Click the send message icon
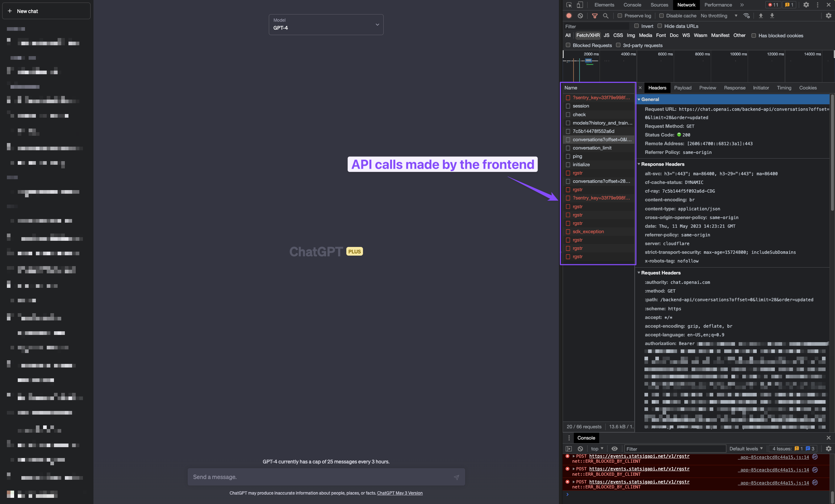The image size is (835, 504). pos(456,477)
